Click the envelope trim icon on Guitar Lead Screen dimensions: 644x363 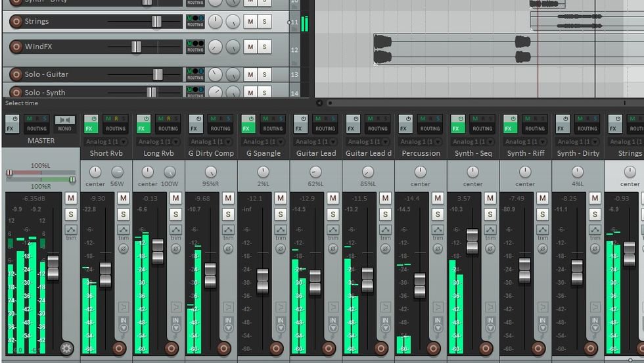click(333, 230)
